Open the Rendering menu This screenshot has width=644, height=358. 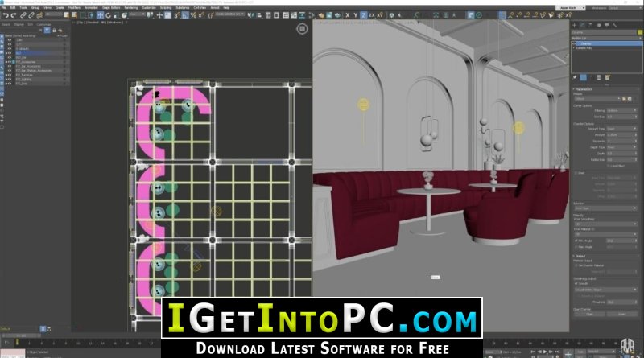point(131,7)
